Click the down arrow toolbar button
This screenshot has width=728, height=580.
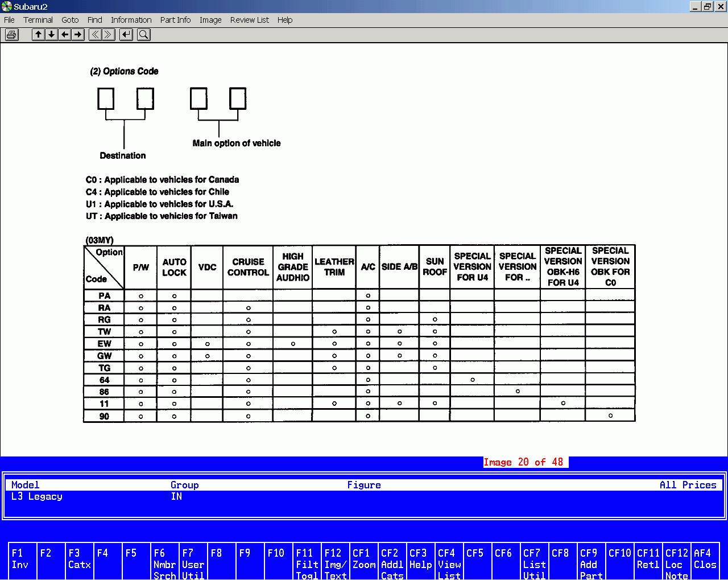coord(51,35)
